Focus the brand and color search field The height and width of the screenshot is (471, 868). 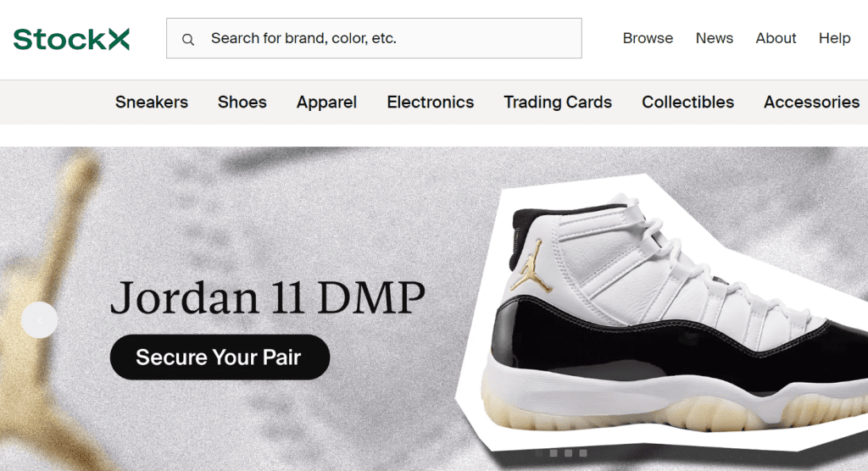(x=374, y=38)
